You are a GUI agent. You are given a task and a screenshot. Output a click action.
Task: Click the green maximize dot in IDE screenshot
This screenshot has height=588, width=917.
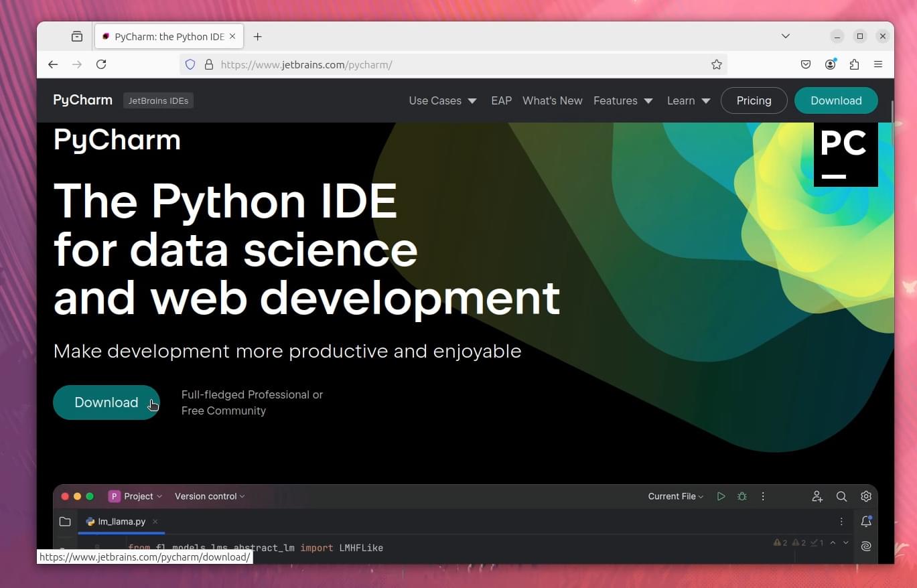(x=90, y=496)
